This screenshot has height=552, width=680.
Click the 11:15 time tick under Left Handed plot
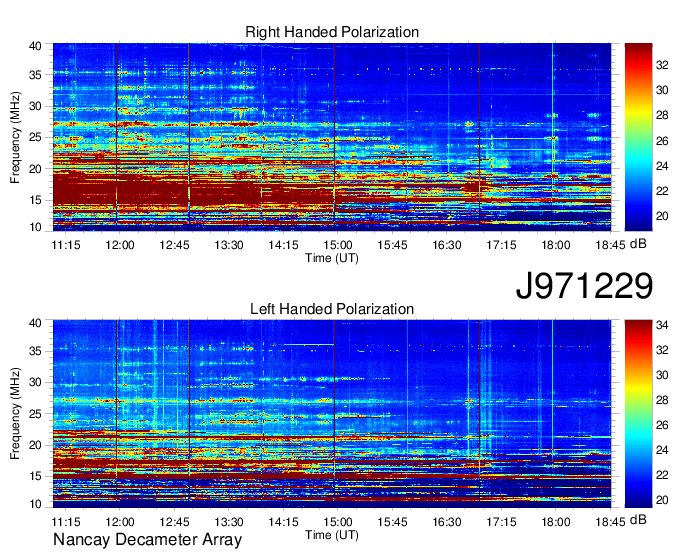[66, 522]
